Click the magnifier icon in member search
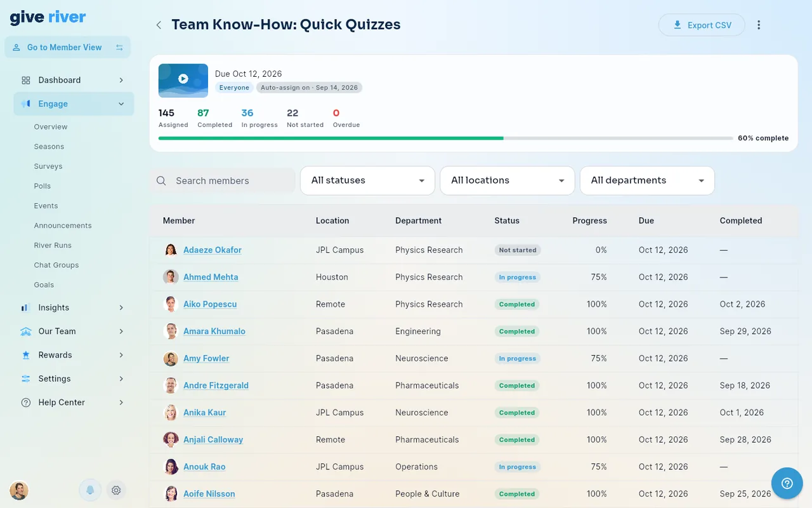Screen dimensions: 812x508 (161, 181)
